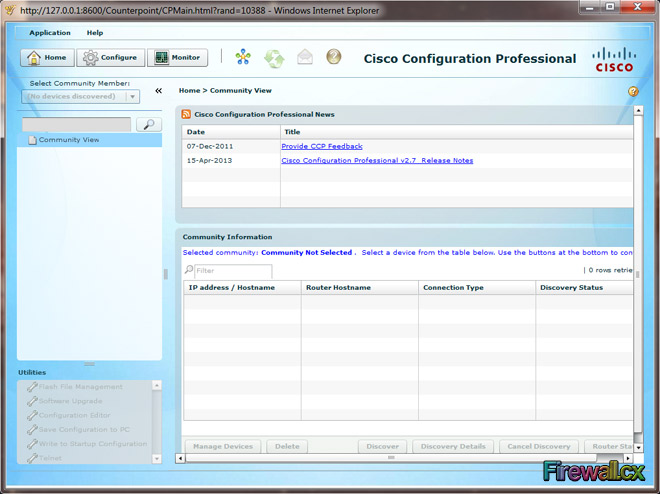Click Home in the breadcrumb
Screen dimensions: 660x494
[x=189, y=90]
